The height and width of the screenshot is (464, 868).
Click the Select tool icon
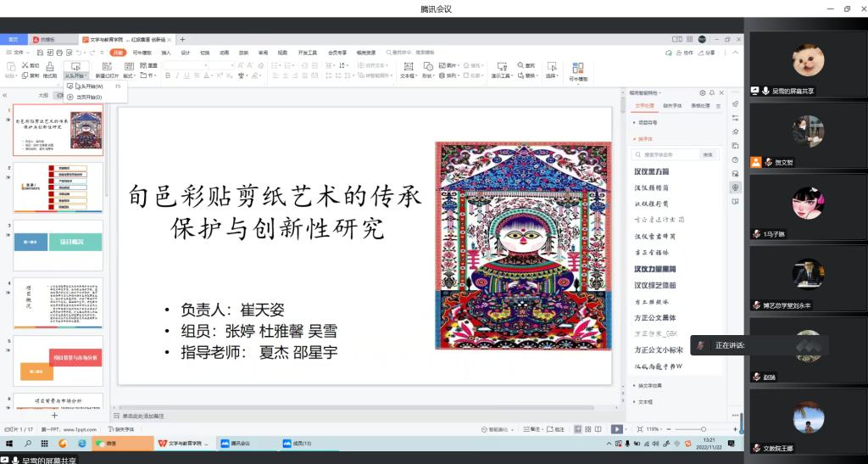coord(551,66)
